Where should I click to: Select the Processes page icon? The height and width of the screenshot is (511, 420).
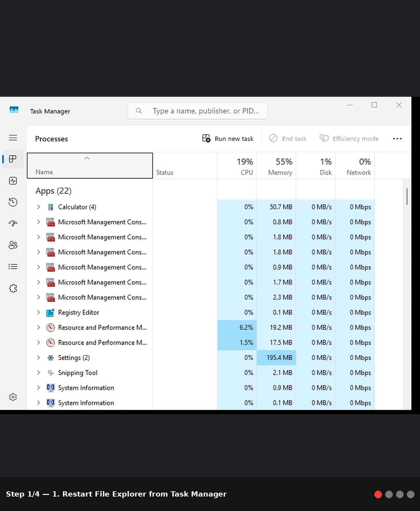pyautogui.click(x=13, y=159)
